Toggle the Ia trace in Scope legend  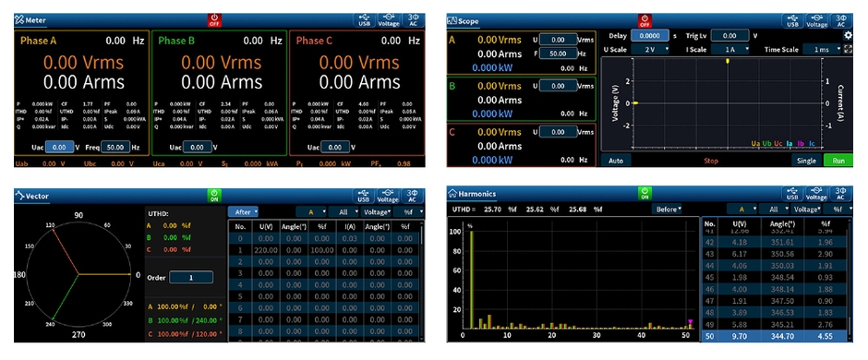pos(790,143)
